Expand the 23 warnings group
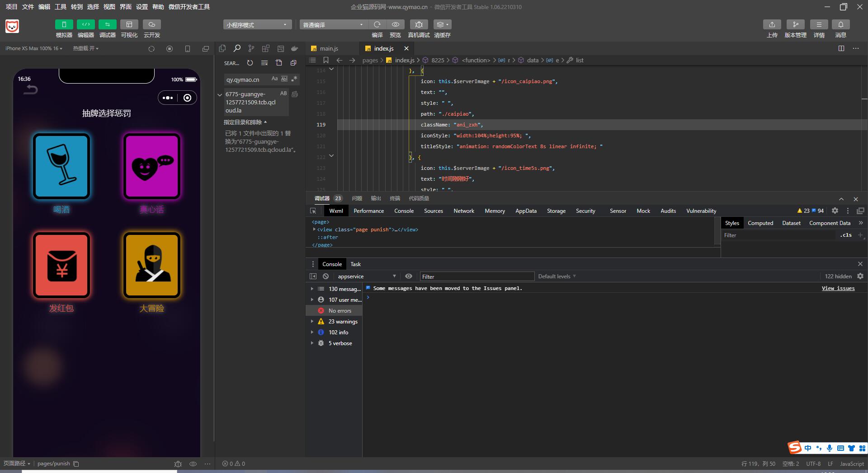868x473 pixels. (x=312, y=322)
